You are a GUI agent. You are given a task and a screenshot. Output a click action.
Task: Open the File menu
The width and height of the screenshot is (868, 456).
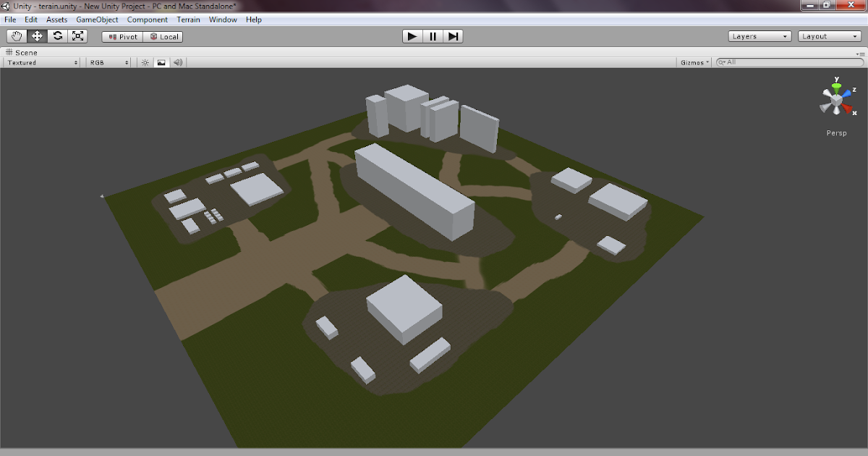10,20
